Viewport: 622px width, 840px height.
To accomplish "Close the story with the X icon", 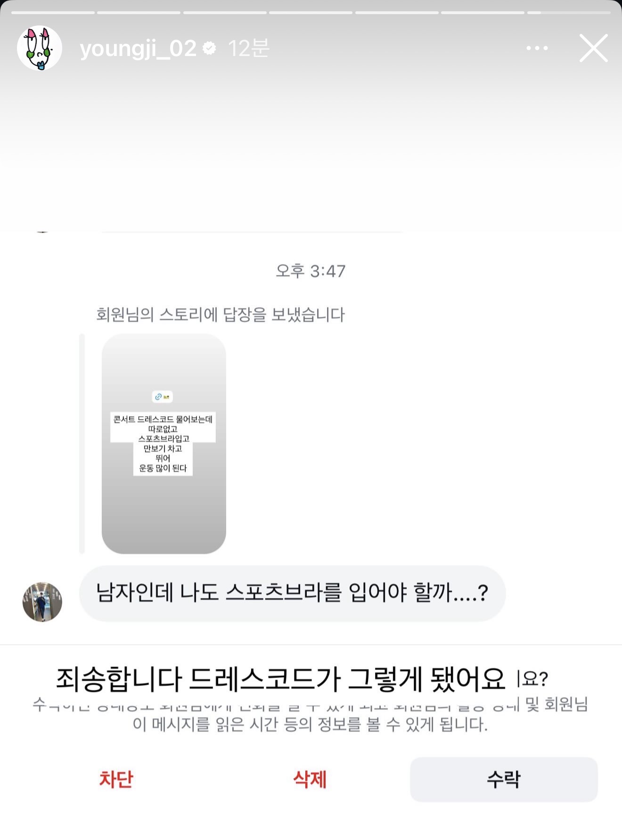I will click(593, 48).
